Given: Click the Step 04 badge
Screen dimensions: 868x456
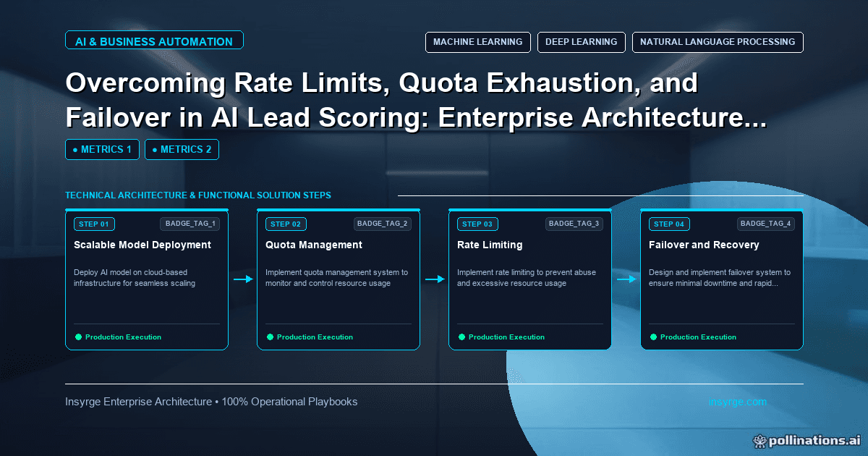Looking at the screenshot, I should (669, 224).
